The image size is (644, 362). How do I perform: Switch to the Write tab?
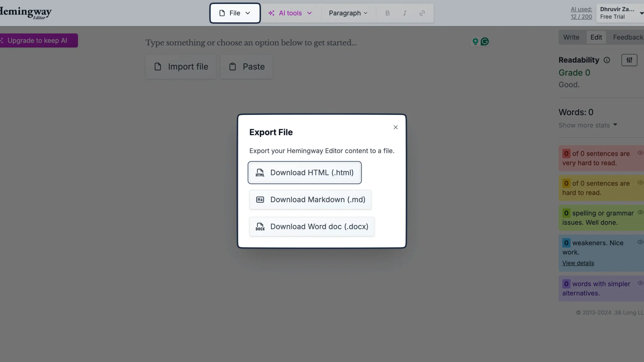point(571,37)
